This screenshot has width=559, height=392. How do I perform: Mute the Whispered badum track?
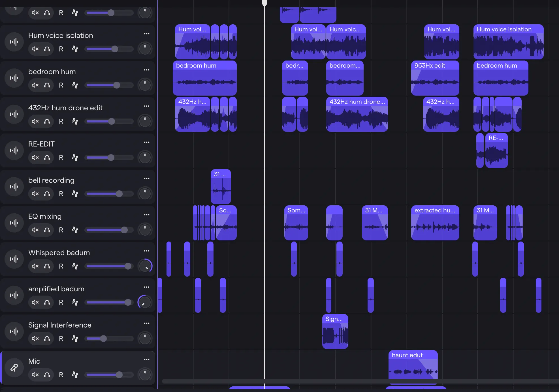(x=35, y=266)
